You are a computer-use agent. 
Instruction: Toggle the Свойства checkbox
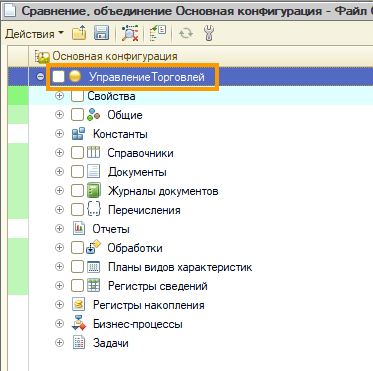tap(77, 96)
